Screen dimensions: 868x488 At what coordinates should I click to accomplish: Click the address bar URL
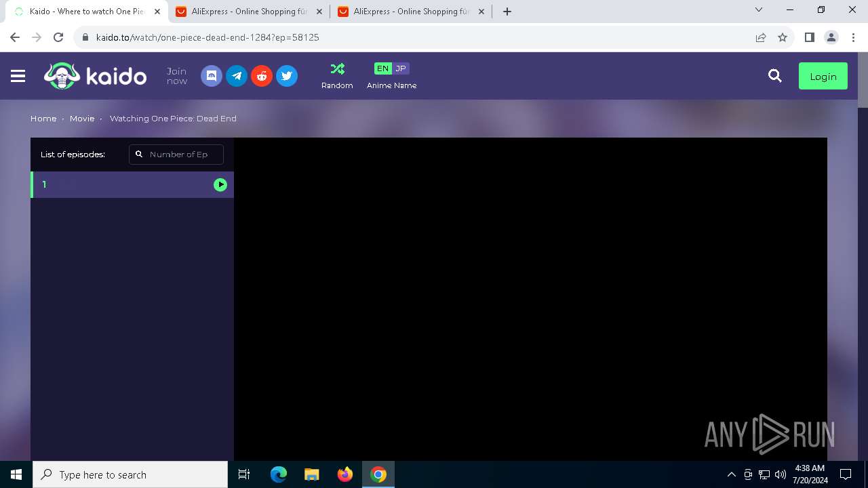208,37
